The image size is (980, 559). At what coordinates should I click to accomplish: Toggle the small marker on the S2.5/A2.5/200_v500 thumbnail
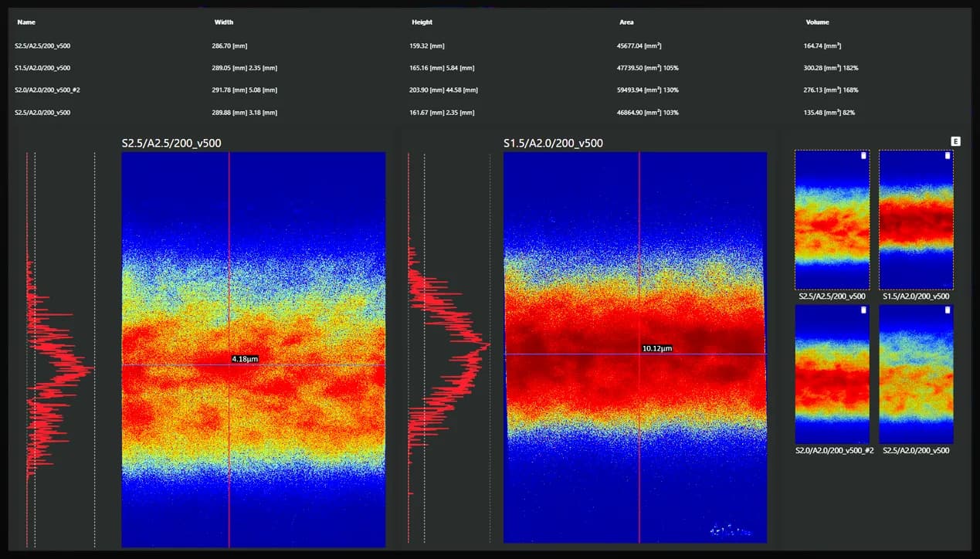[863, 156]
